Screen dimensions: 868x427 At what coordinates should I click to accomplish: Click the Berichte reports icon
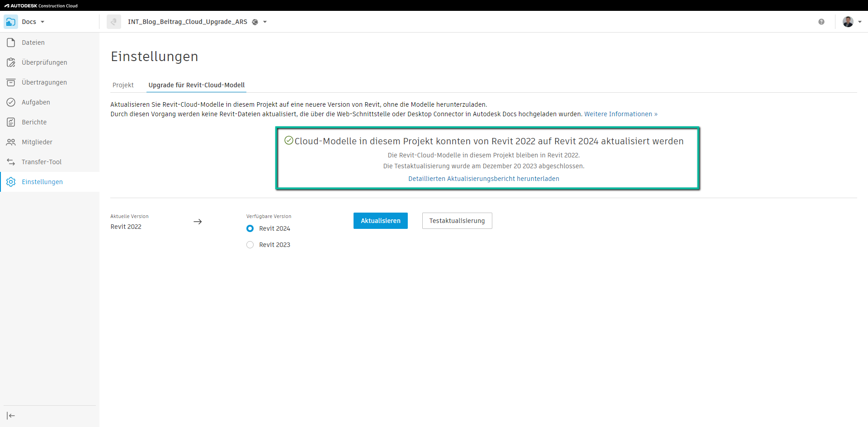click(x=11, y=122)
